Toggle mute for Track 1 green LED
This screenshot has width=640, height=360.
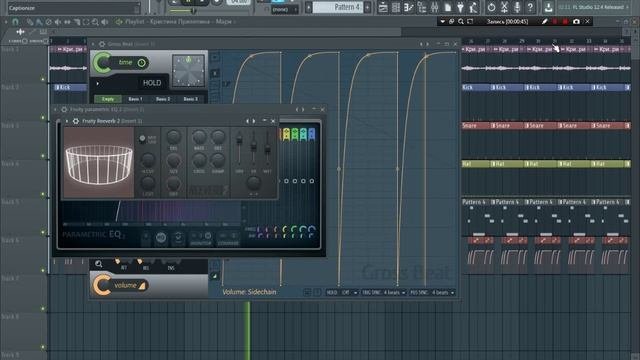[x=43, y=79]
